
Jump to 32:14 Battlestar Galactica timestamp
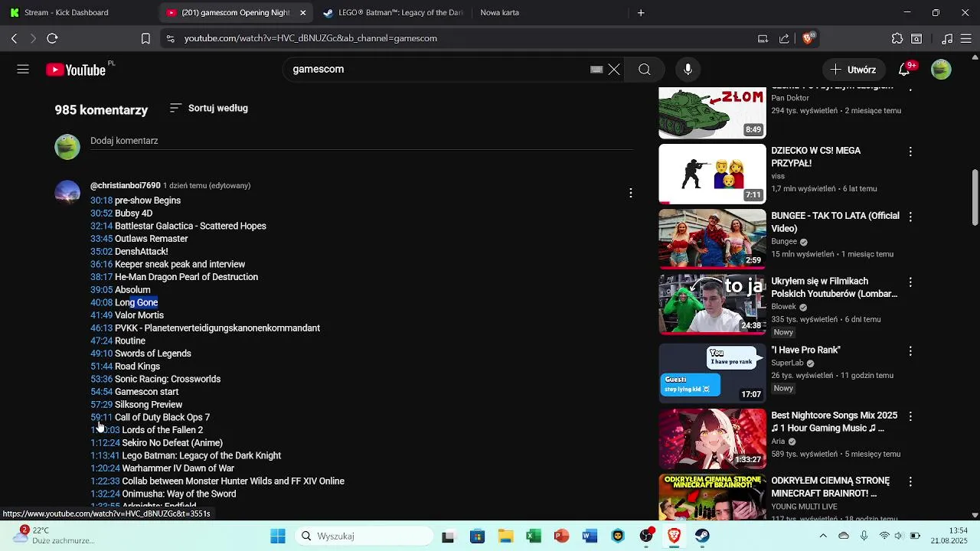pyautogui.click(x=101, y=226)
